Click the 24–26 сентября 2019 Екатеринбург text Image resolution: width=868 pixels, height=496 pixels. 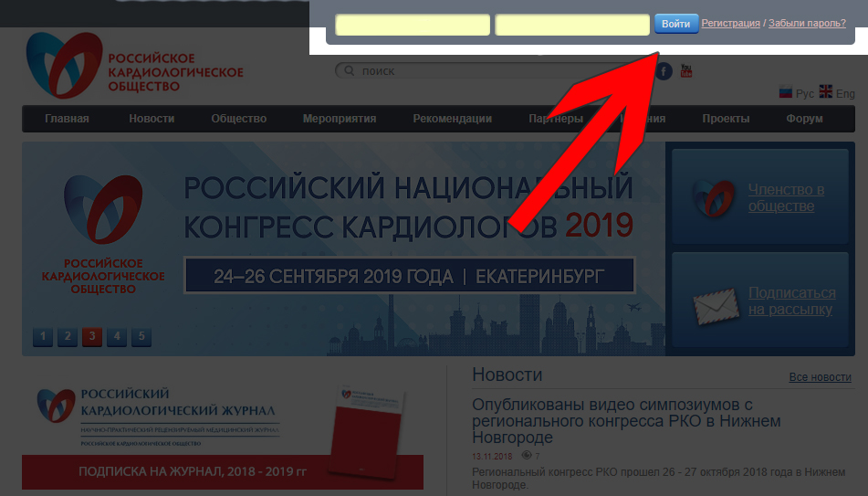(409, 276)
